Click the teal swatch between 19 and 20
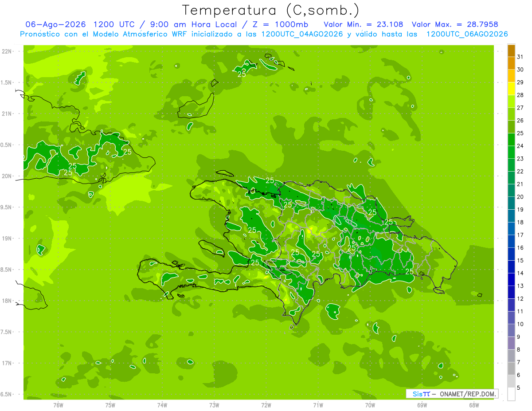The height and width of the screenshot is (411, 532). 511,203
